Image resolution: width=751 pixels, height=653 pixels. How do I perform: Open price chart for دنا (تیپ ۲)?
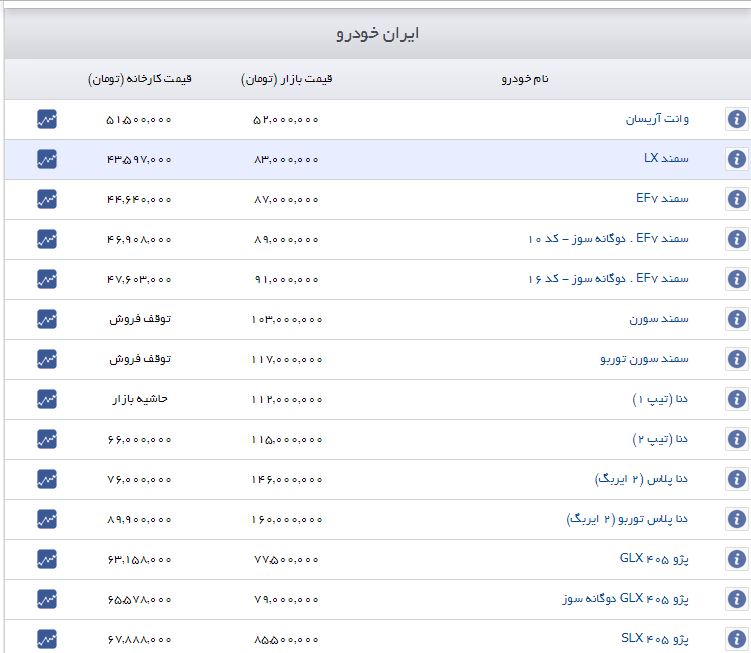point(47,439)
